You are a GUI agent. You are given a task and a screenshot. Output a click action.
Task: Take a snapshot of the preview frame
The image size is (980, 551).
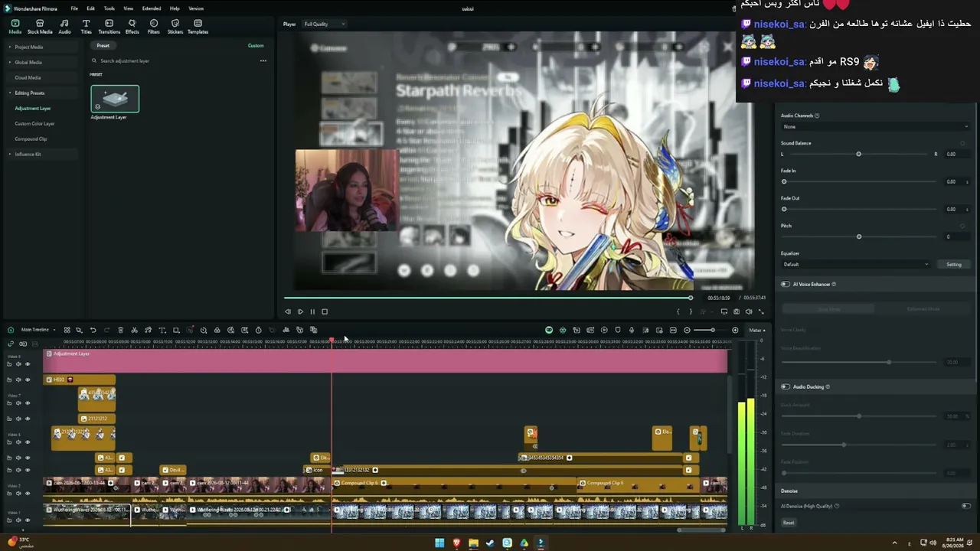[737, 311]
